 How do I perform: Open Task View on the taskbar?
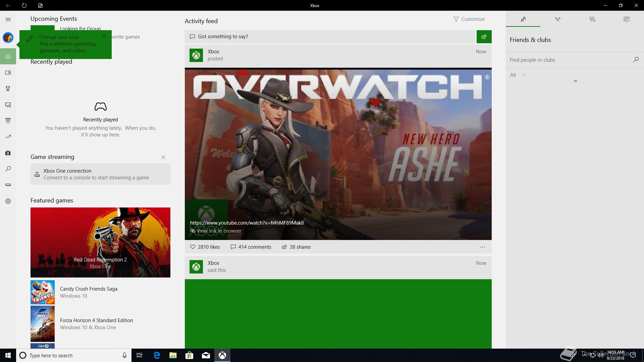click(140, 355)
